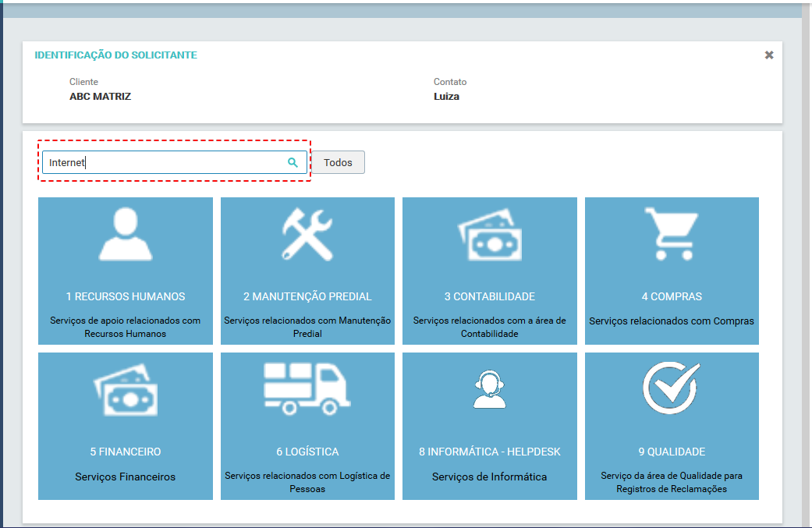Click the search magnifier icon
The width and height of the screenshot is (812, 528).
[x=293, y=162]
